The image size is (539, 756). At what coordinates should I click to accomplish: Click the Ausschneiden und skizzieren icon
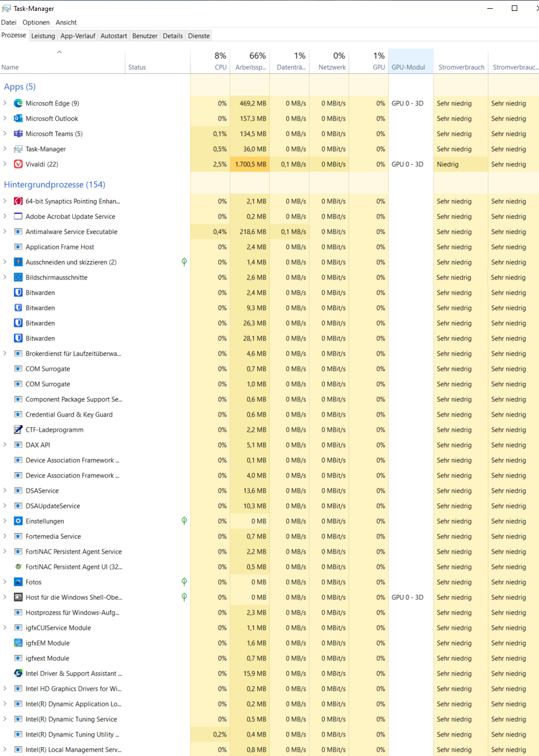18,262
